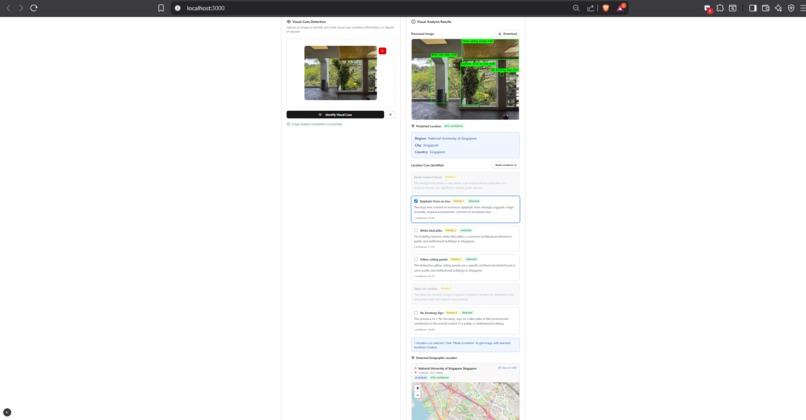Open the browser hamburger menu
Screen dimensions: 806x420
pyautogui.click(x=802, y=8)
